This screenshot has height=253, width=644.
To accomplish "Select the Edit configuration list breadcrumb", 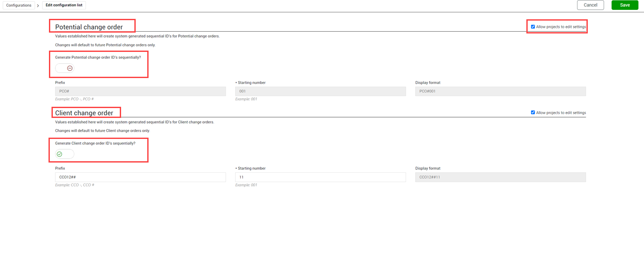I will (x=64, y=5).
